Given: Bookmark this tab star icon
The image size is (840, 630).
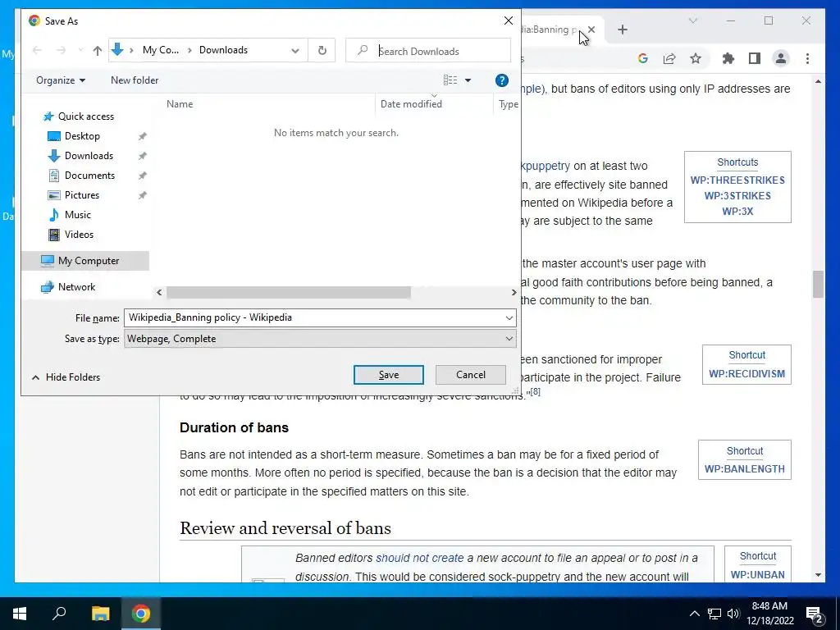Looking at the screenshot, I should pyautogui.click(x=696, y=59).
